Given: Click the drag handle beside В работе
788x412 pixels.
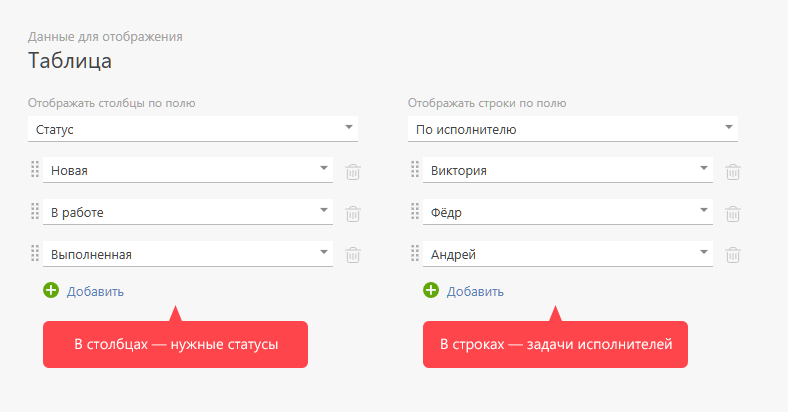Looking at the screenshot, I should tap(35, 211).
